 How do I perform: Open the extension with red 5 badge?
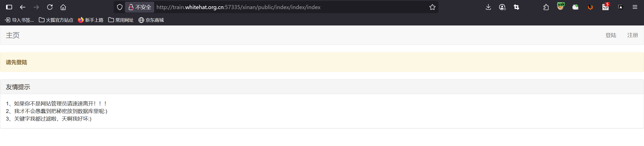click(x=606, y=7)
